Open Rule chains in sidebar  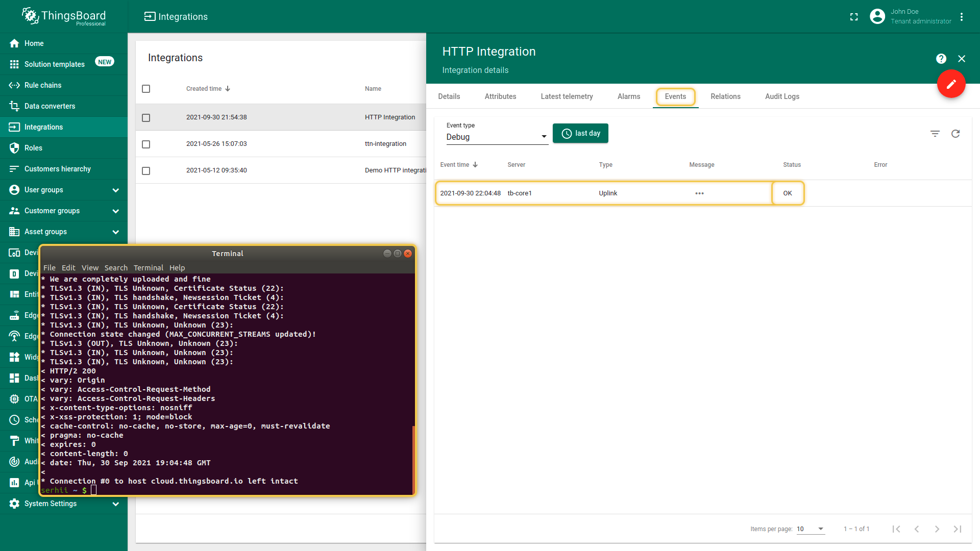[x=43, y=85]
